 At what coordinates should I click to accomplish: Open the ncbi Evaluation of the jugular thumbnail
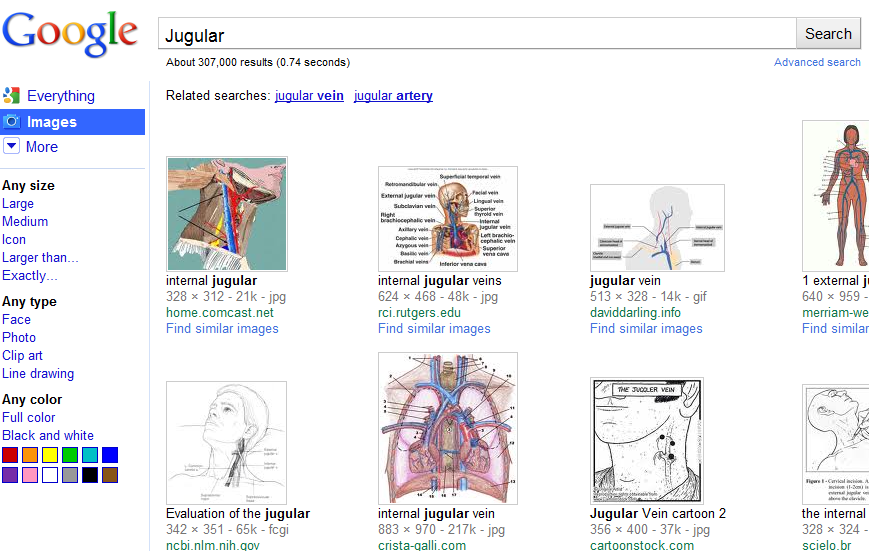tap(227, 443)
